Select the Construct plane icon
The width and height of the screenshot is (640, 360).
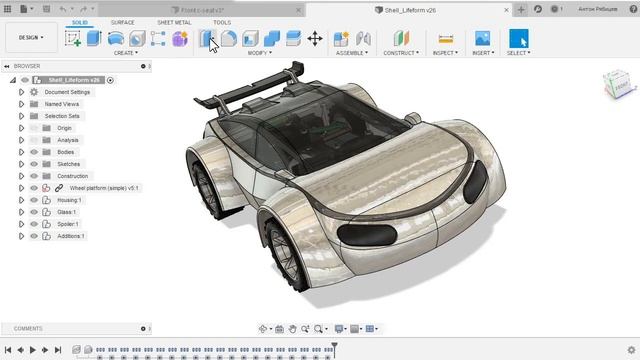pyautogui.click(x=401, y=38)
